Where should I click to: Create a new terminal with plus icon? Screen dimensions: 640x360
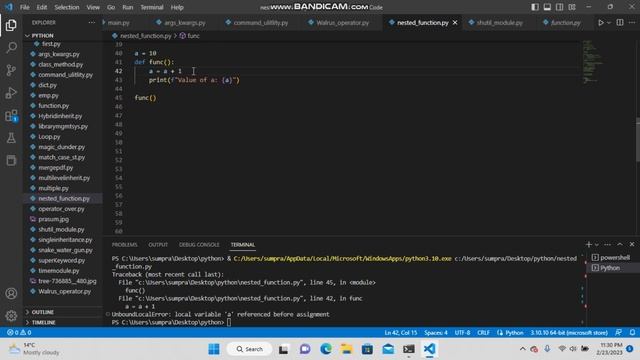[588, 244]
